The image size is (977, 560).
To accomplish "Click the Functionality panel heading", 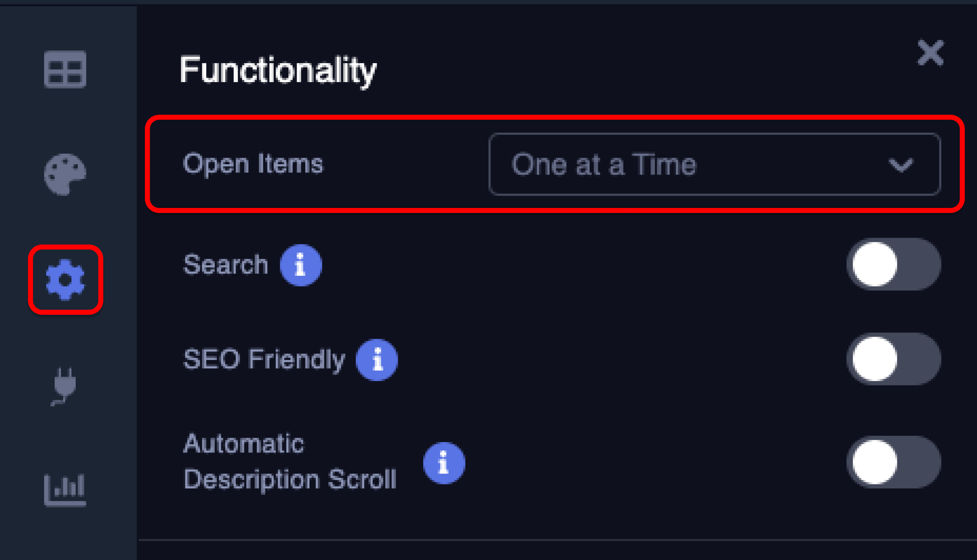I will (x=278, y=70).
